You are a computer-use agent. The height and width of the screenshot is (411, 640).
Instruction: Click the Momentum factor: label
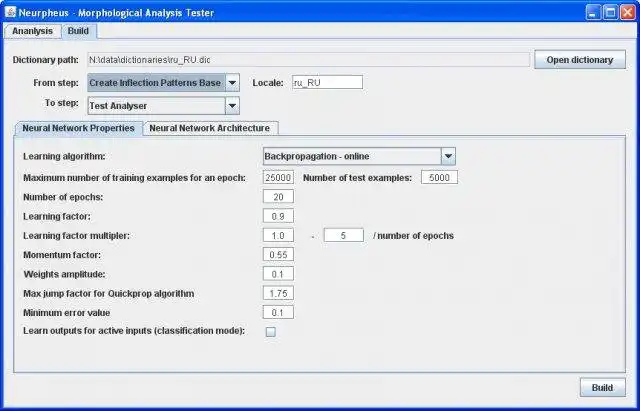click(62, 255)
